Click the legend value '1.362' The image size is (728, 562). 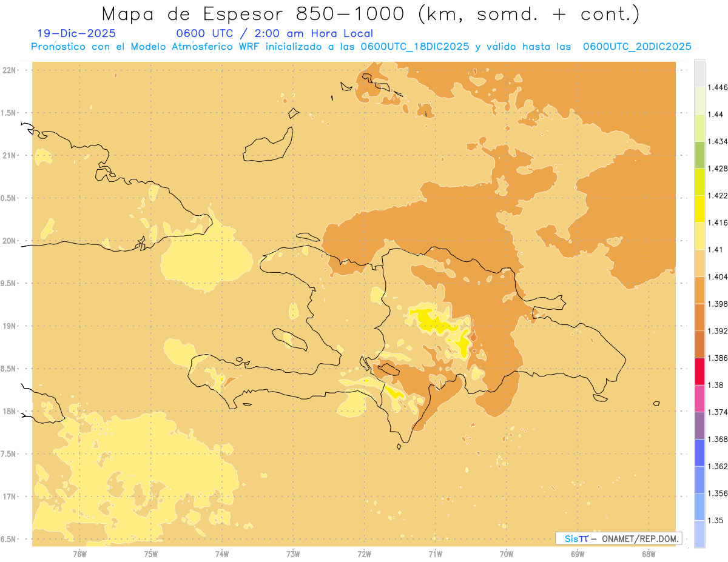(x=717, y=466)
